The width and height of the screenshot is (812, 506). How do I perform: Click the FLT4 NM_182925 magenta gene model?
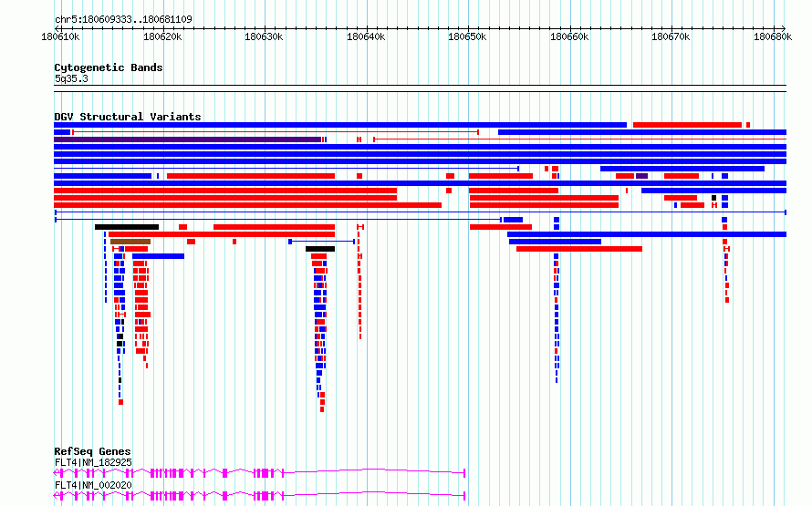259,473
